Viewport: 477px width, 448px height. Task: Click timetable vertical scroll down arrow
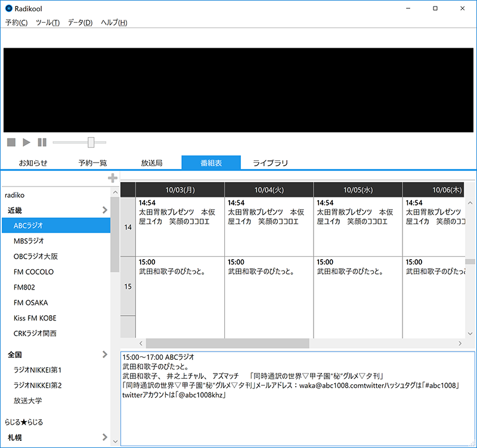[470, 334]
